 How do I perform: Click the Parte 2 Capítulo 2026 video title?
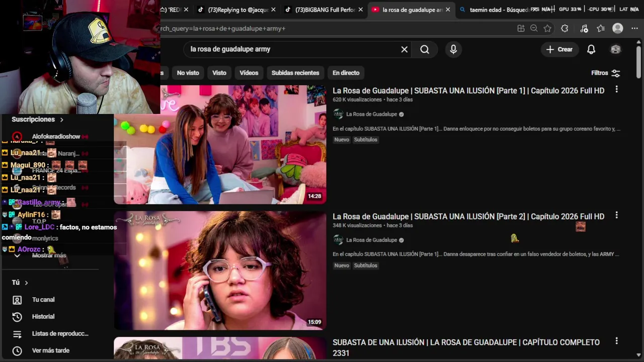coord(468,217)
